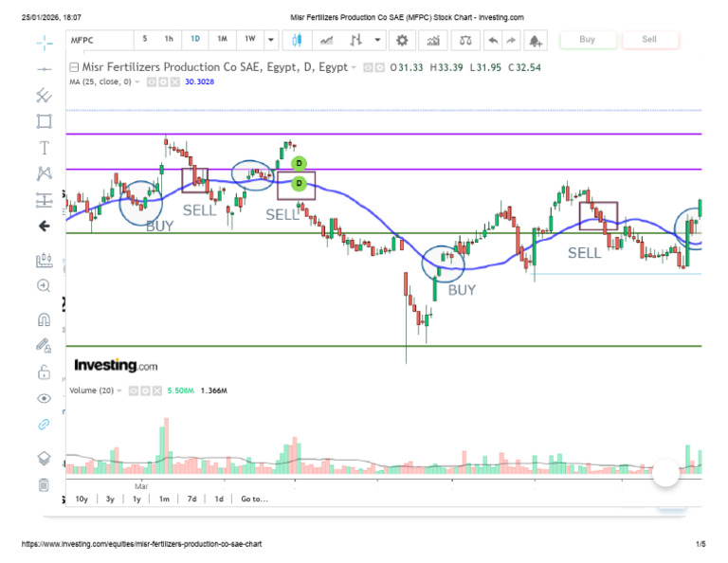Click the candlestick chart style icon
728x563 pixels.
pyautogui.click(x=297, y=40)
